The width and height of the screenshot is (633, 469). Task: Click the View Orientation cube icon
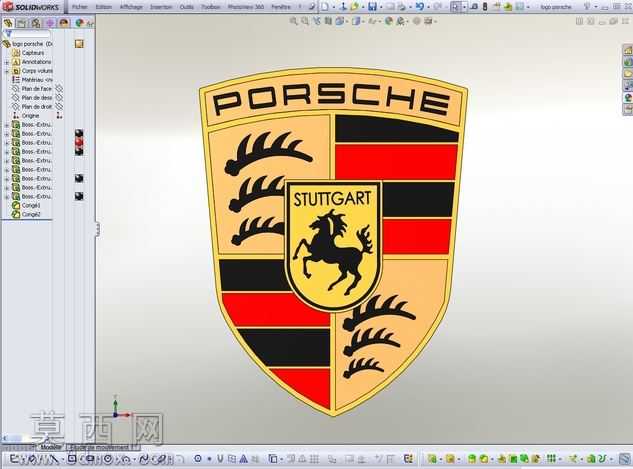tap(340, 21)
